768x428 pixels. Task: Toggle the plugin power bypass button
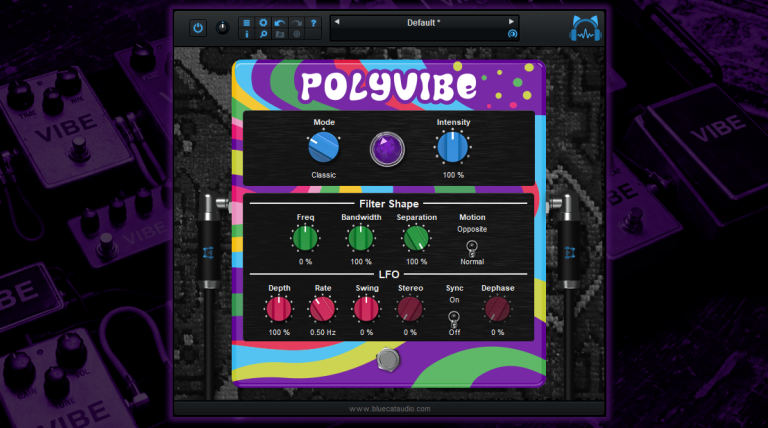click(198, 28)
